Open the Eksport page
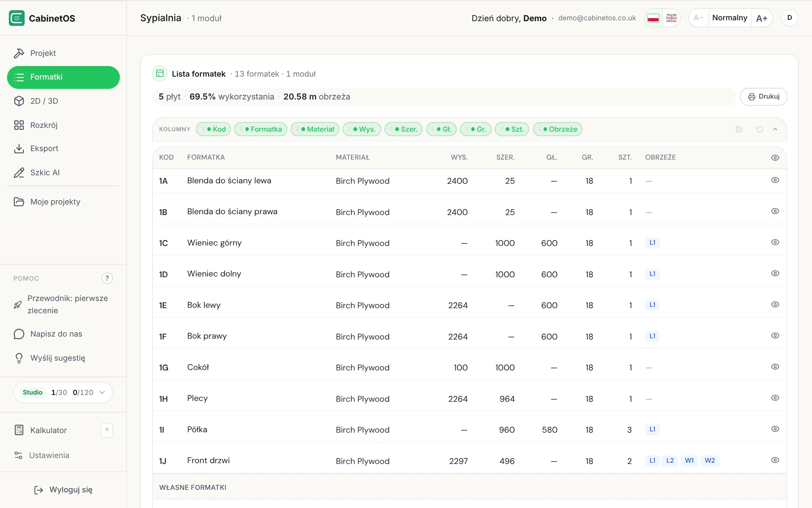 pyautogui.click(x=63, y=149)
